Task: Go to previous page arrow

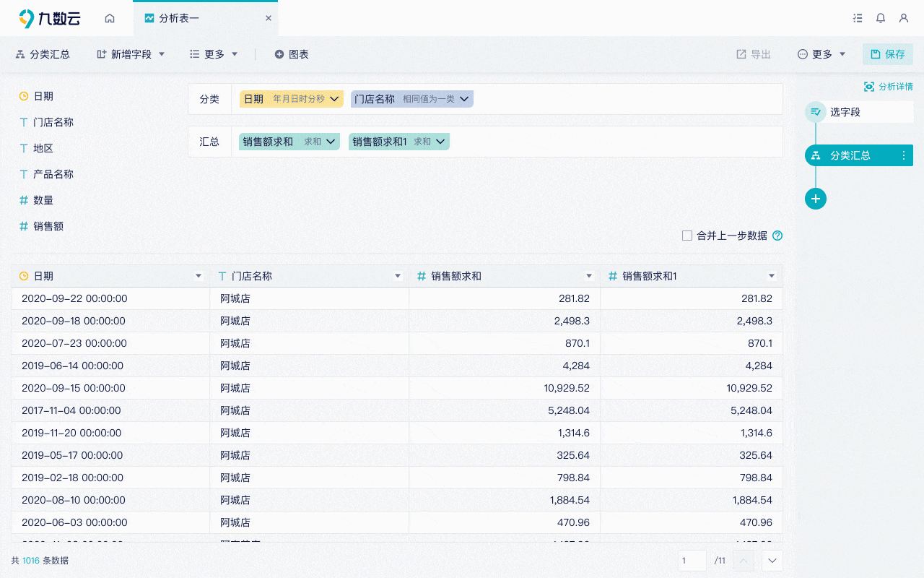Action: (x=744, y=561)
